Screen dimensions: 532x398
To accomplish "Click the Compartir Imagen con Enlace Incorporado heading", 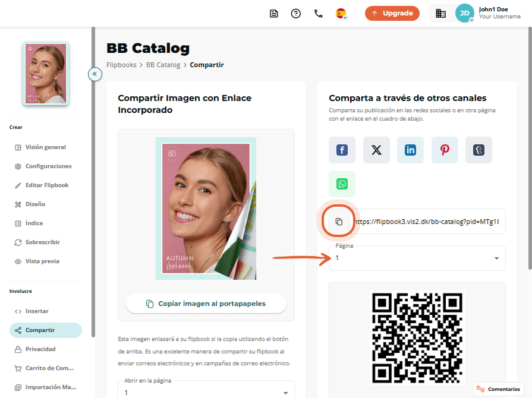I will [185, 104].
